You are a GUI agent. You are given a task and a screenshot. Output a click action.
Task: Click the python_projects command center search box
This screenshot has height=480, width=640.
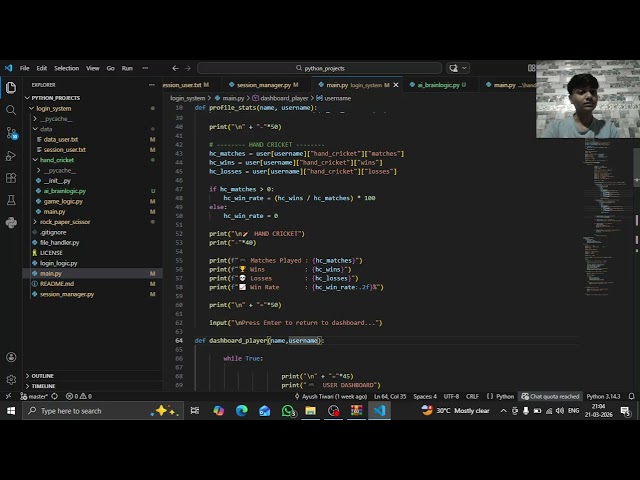click(x=320, y=68)
